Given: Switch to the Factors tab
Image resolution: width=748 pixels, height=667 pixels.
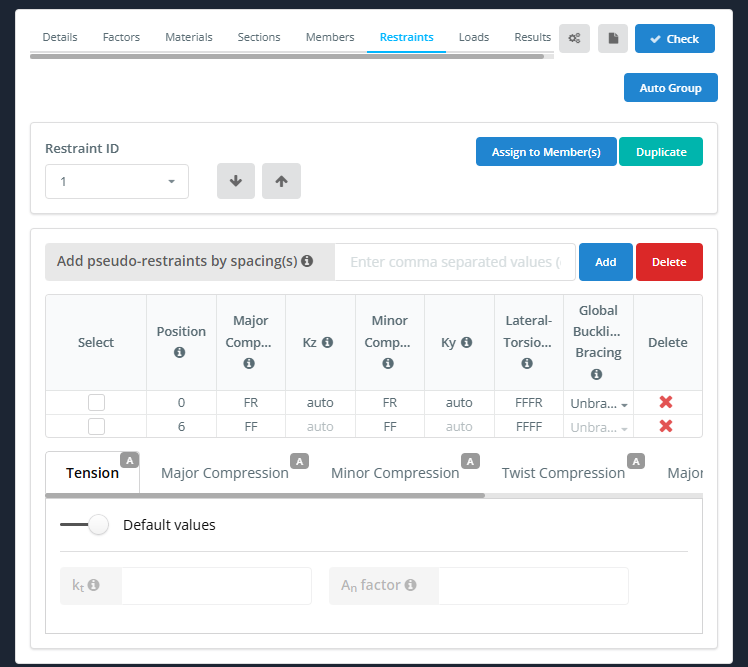Looking at the screenshot, I should (x=121, y=37).
